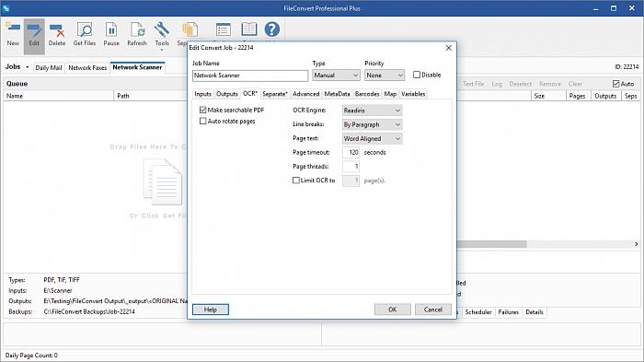Click the Outputs column header in queue
Viewport: 644px width, 362px height.
pyautogui.click(x=605, y=96)
